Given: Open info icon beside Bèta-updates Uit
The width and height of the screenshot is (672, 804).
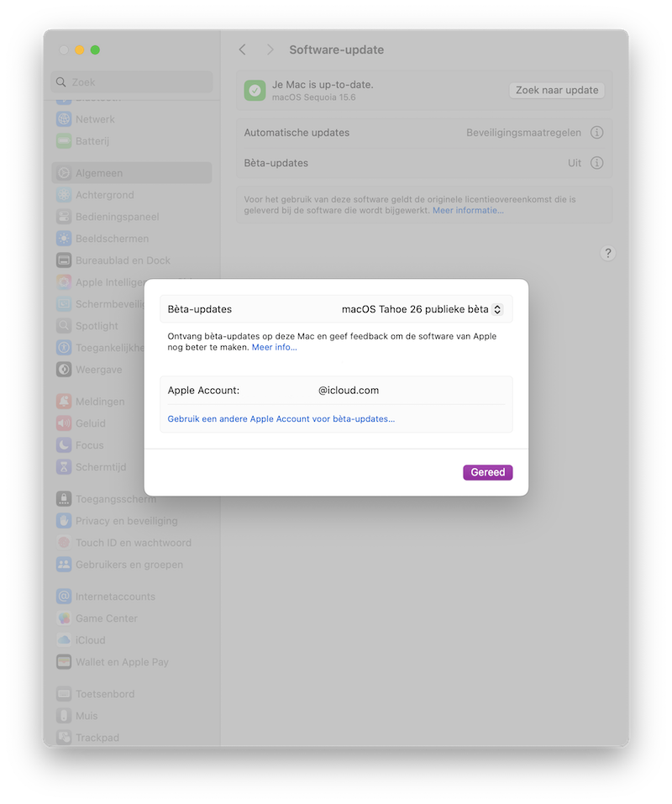Looking at the screenshot, I should coord(597,163).
